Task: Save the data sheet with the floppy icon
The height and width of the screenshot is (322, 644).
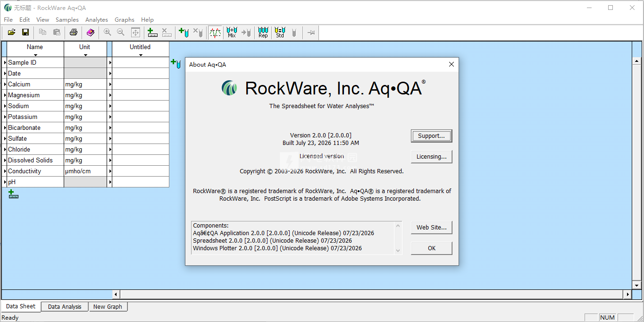Action: tap(25, 32)
